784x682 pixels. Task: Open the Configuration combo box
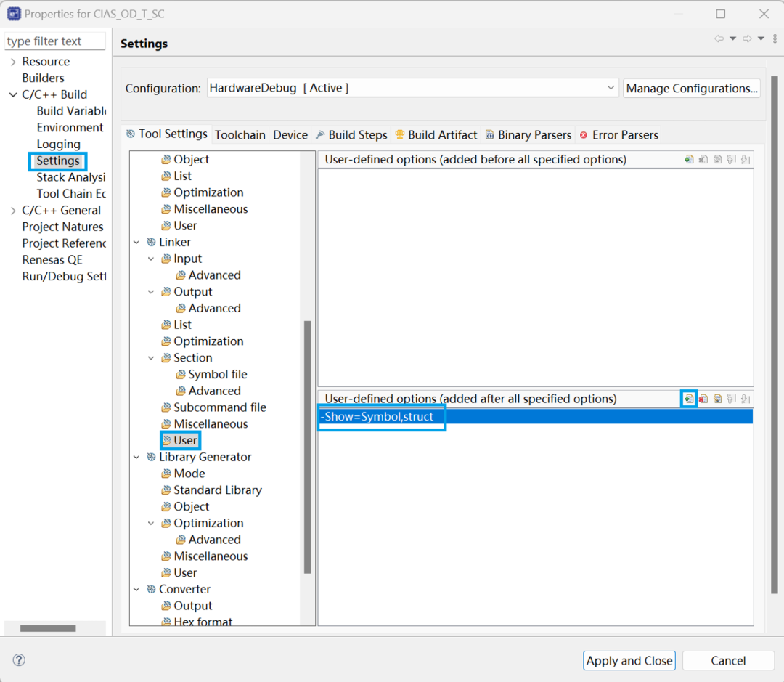click(413, 88)
